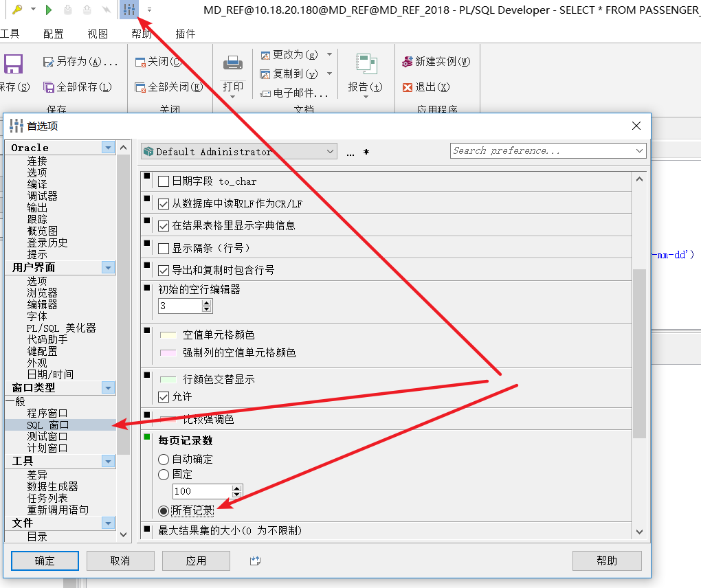Screen dimensions: 701x588
Task: Increase the 初始的空行编辑器 spinner value
Action: tap(206, 303)
